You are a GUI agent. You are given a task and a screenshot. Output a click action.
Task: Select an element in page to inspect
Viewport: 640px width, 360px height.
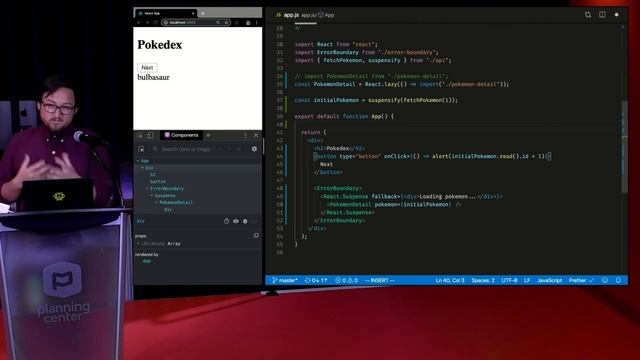tap(141, 149)
